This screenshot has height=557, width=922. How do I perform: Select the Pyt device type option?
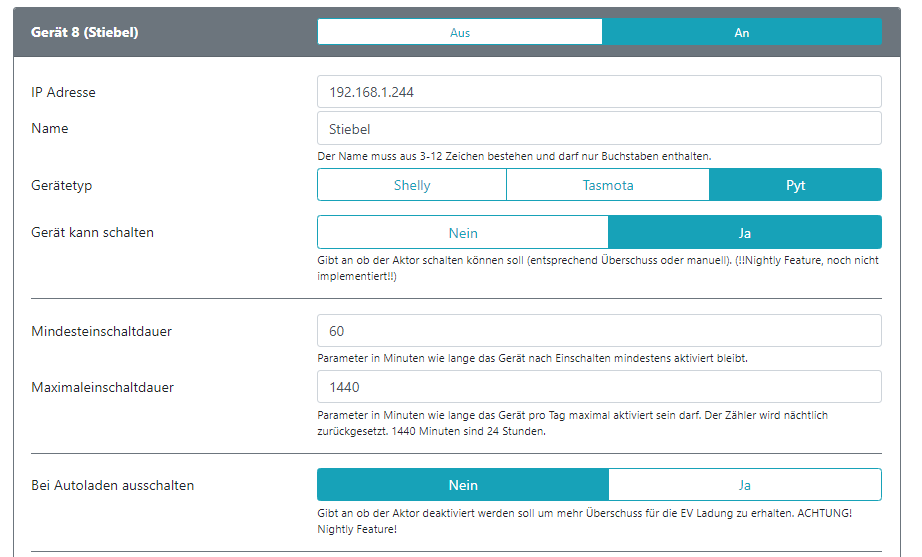click(795, 185)
